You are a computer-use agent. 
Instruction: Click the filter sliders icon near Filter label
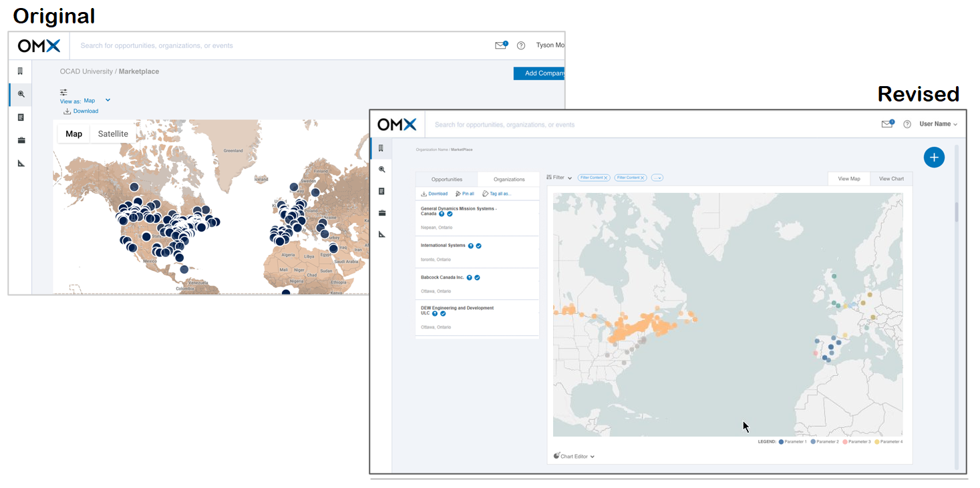[x=550, y=178]
